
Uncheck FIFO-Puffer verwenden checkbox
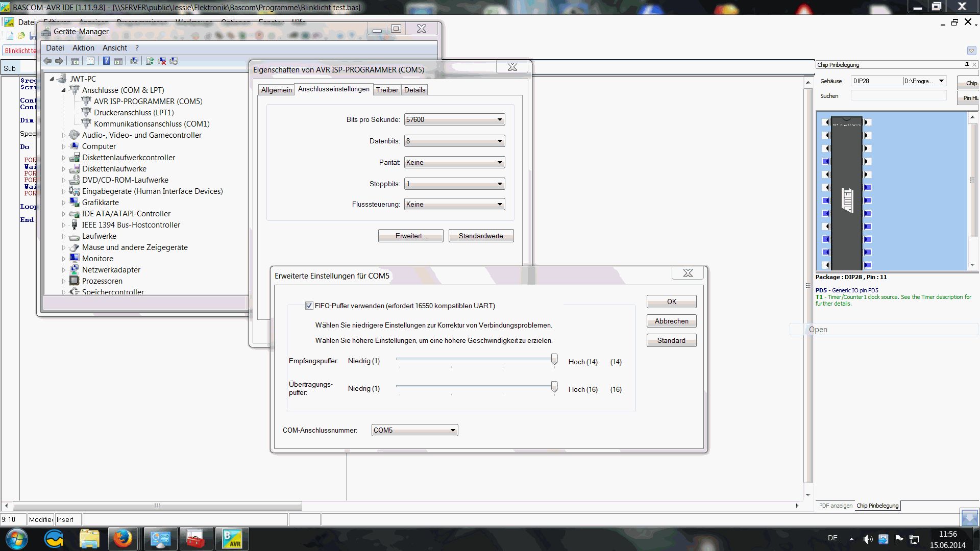coord(309,306)
